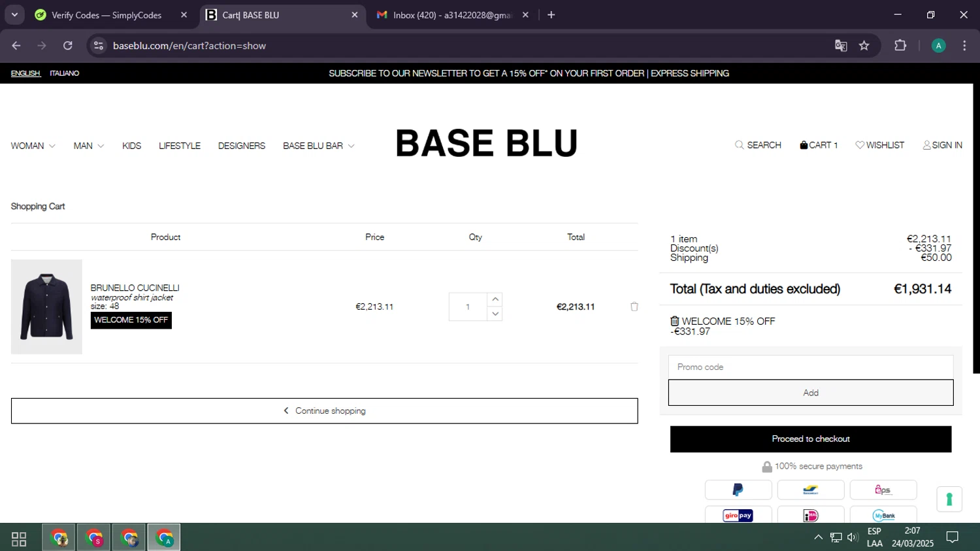Select the EPS payment logo
This screenshot has width=980, height=551.
[x=883, y=490]
